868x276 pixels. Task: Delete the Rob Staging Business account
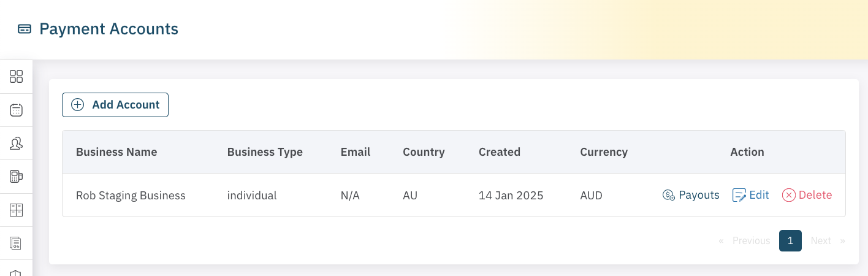(x=807, y=196)
